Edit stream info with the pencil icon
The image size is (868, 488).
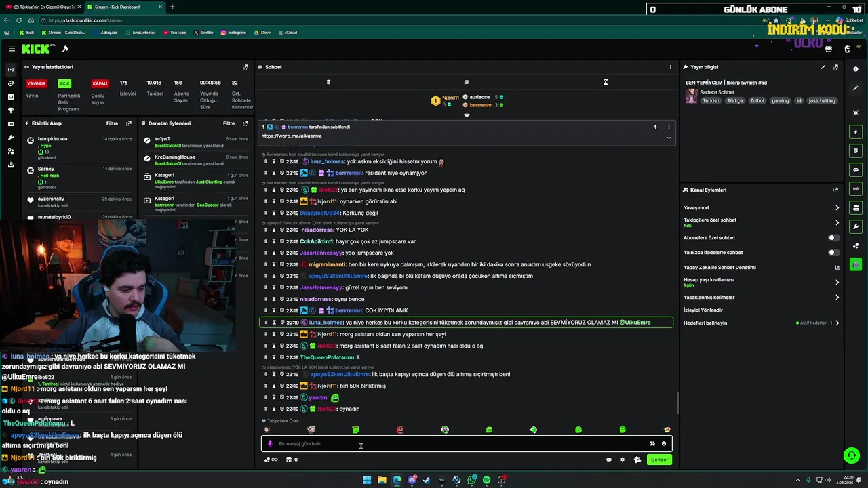[x=823, y=67]
